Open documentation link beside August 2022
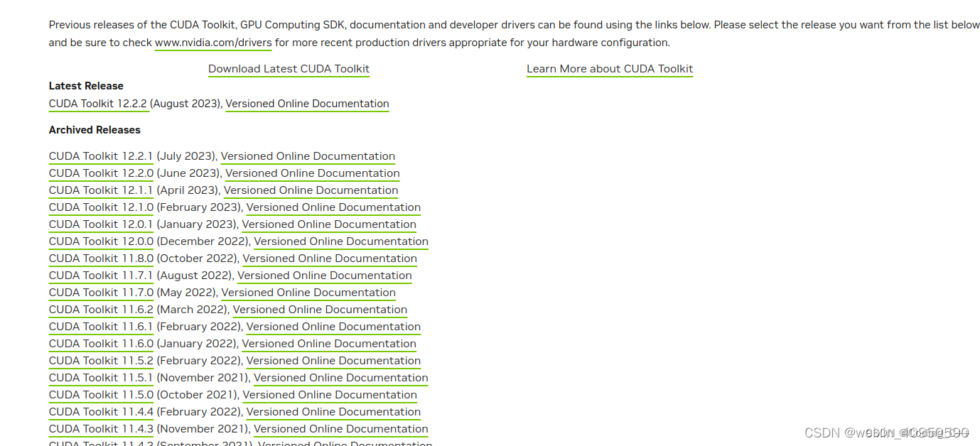980x446 pixels. tap(325, 276)
